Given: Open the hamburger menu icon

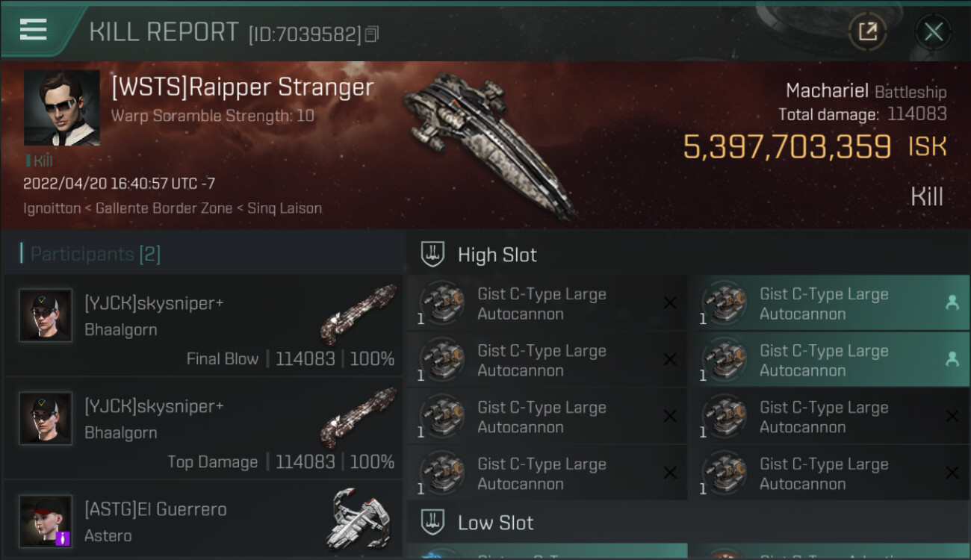Looking at the screenshot, I should coord(34,30).
